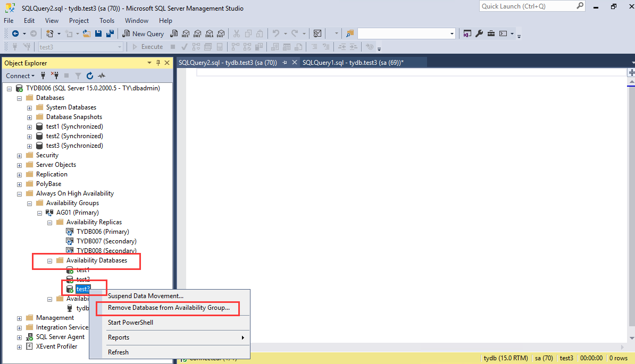The width and height of the screenshot is (635, 364).
Task: Click the Find in Files icon
Action: 350,33
